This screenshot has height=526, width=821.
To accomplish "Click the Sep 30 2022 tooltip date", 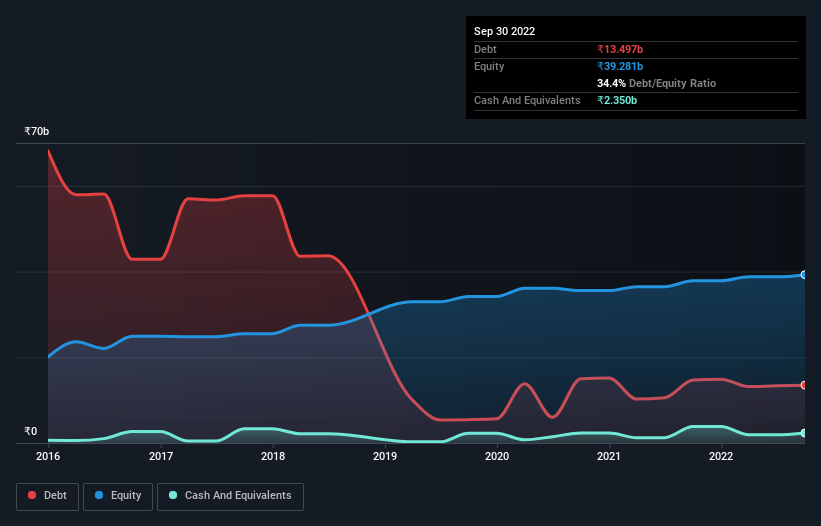I will pos(504,31).
